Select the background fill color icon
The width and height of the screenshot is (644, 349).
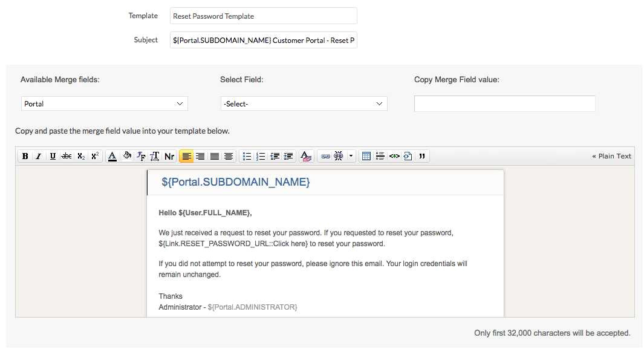[x=126, y=155]
